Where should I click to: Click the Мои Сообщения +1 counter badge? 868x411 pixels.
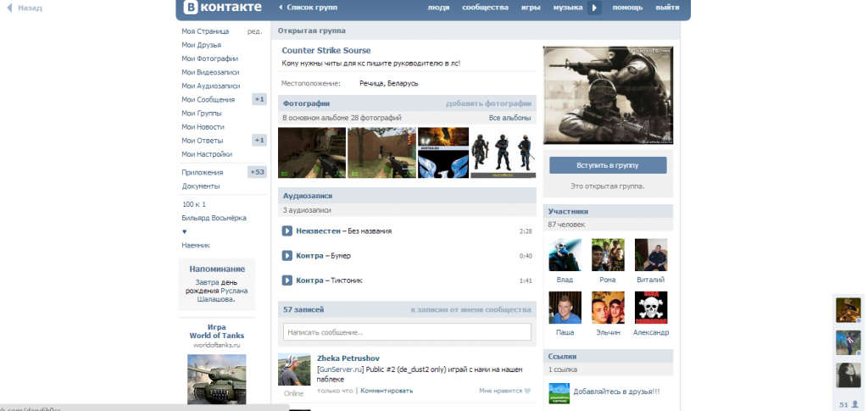259,99
